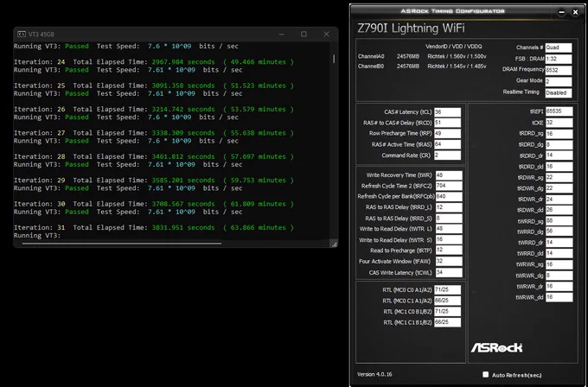The width and height of the screenshot is (588, 387).
Task: Maximize the VT3 45GB console window
Action: pyautogui.click(x=304, y=34)
